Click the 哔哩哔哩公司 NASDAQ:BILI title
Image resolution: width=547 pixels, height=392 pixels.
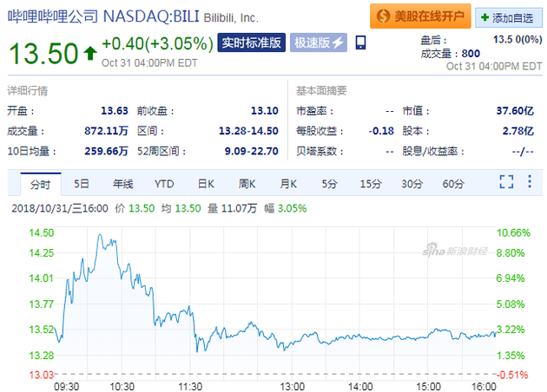click(x=103, y=16)
